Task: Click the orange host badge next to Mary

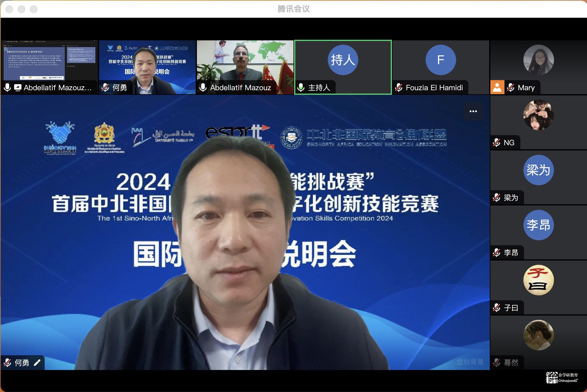Action: [497, 87]
